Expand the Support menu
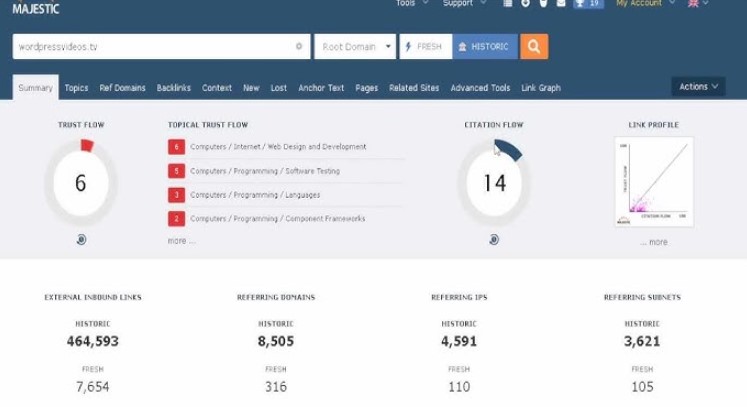The width and height of the screenshot is (747, 407). [464, 3]
